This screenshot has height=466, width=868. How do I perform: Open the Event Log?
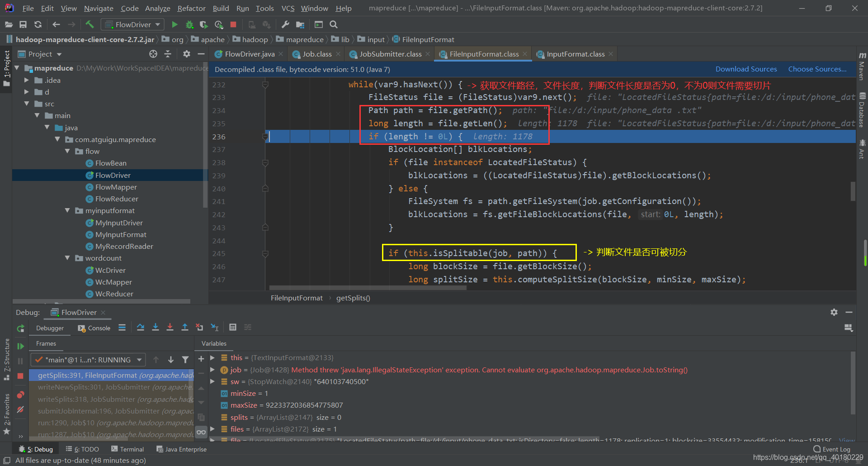click(832, 449)
